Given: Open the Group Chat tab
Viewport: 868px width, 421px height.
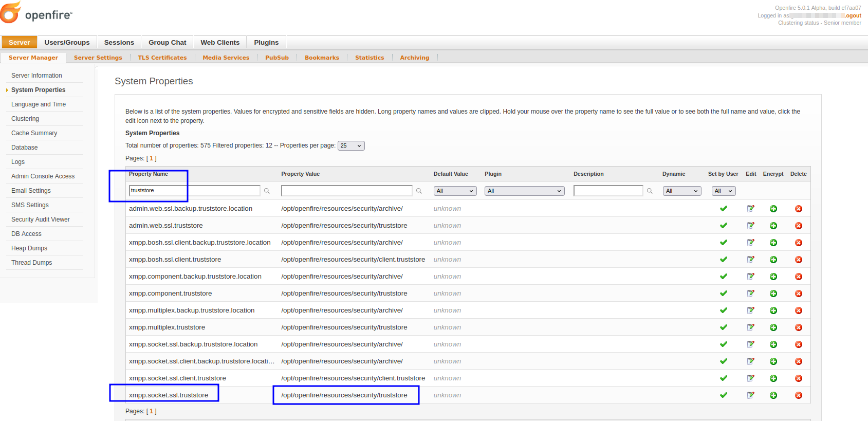Looking at the screenshot, I should [x=168, y=43].
